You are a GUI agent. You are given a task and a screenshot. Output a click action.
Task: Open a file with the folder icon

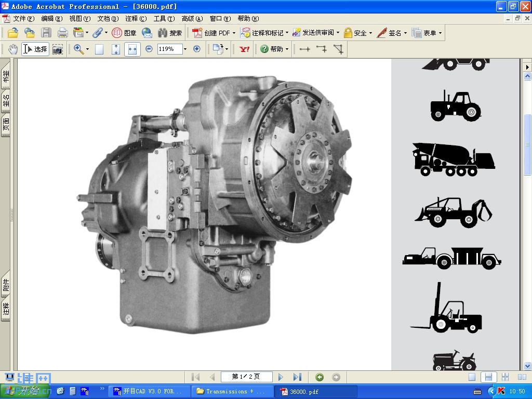click(x=13, y=33)
